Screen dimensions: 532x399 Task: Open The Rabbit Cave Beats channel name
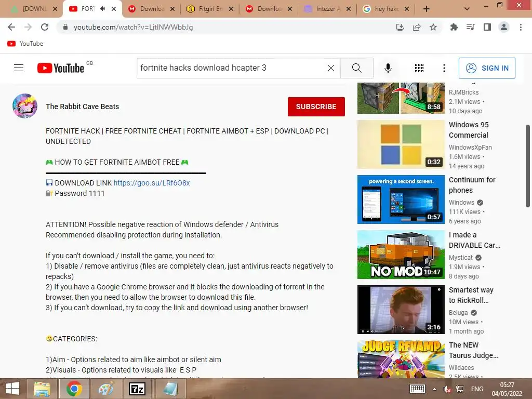[83, 107]
